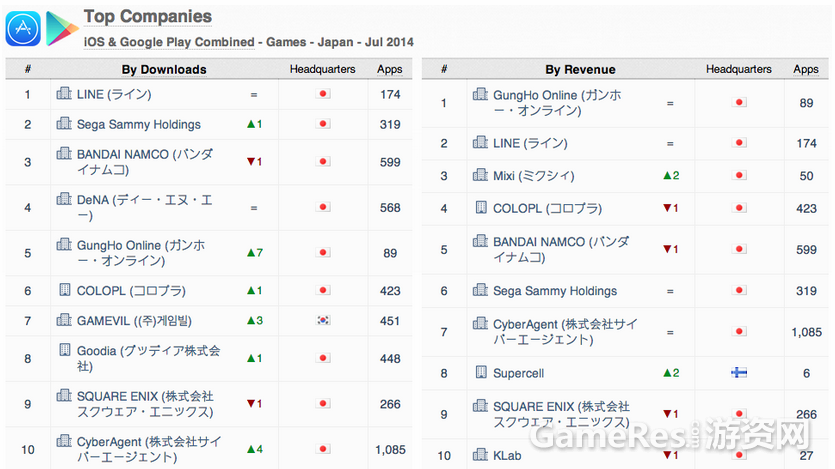The height and width of the screenshot is (469, 835).
Task: Open Sega Sammy Holdings in Revenue table
Action: [x=555, y=291]
